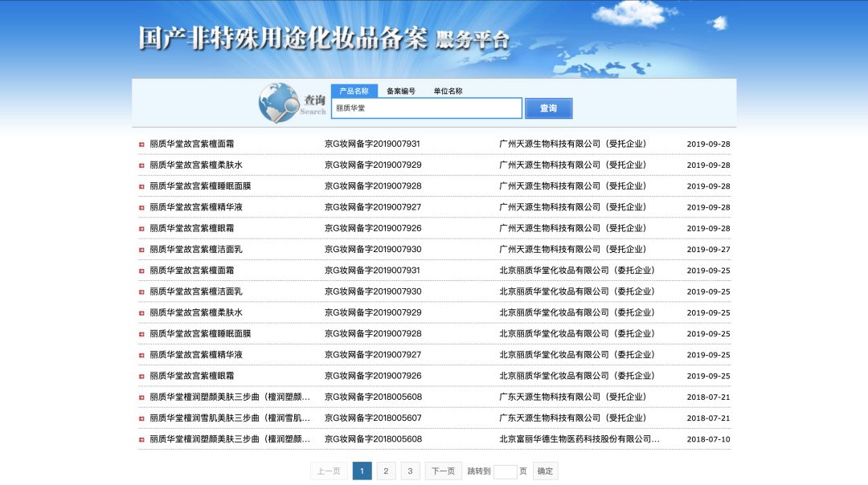This screenshot has height=485, width=868.
Task: Open product 丽质华堂故宫紫檀洁面乳 dated 2019-09-27
Action: pos(196,249)
